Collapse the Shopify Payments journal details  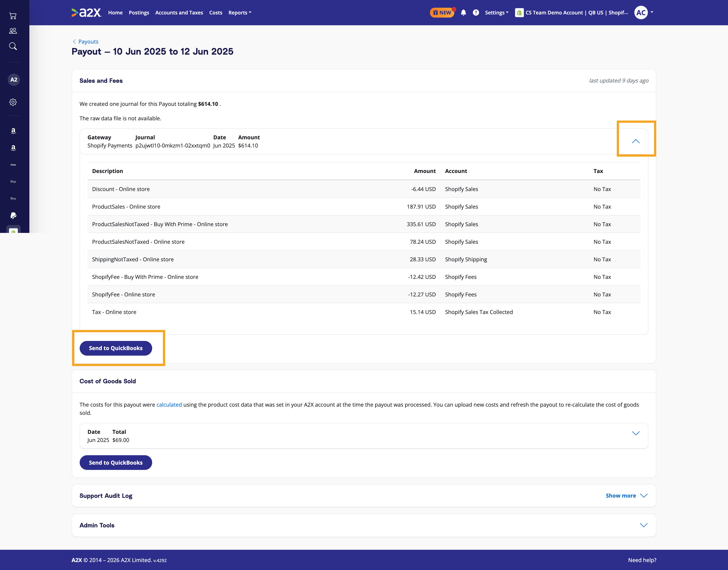[636, 141]
